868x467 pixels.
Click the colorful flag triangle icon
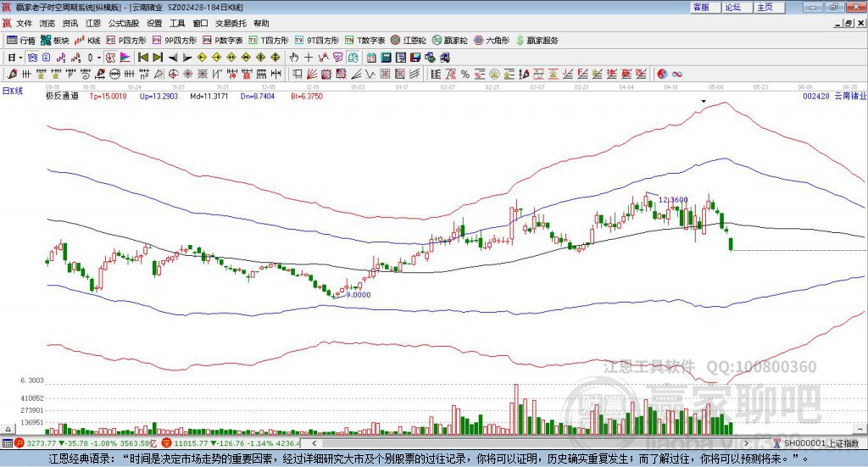tap(125, 58)
